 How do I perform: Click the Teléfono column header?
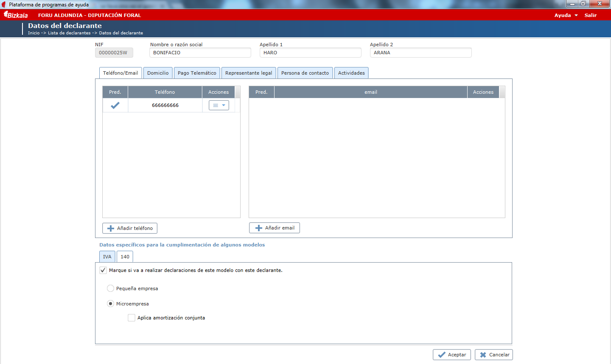click(165, 92)
